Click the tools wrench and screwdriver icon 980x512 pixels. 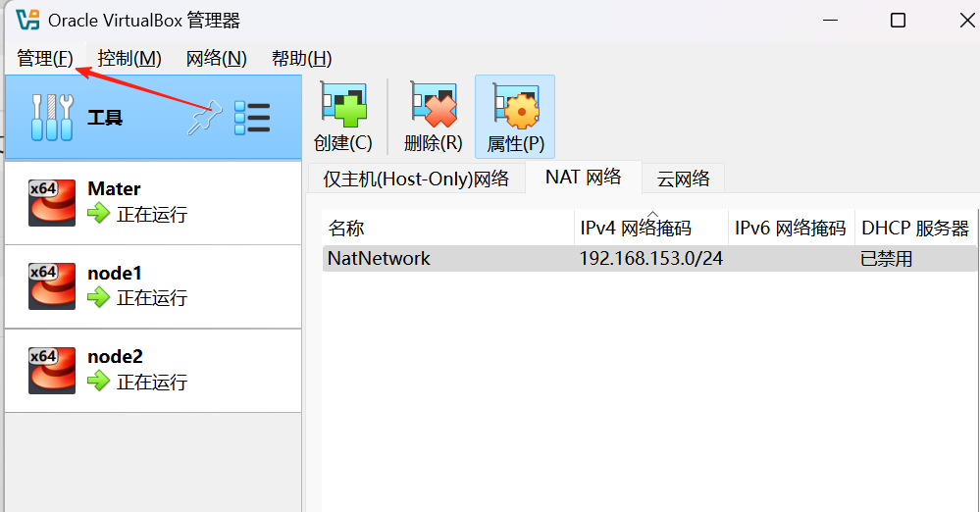(52, 118)
